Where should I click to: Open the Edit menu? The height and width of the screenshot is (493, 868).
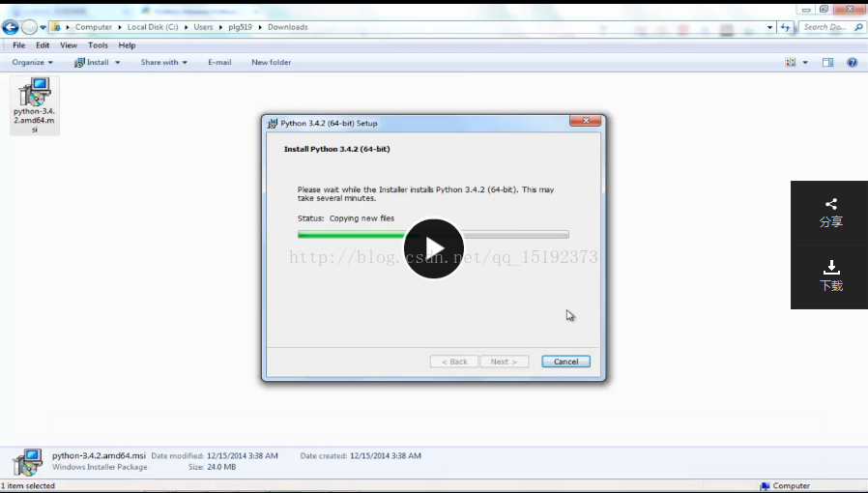[x=43, y=45]
